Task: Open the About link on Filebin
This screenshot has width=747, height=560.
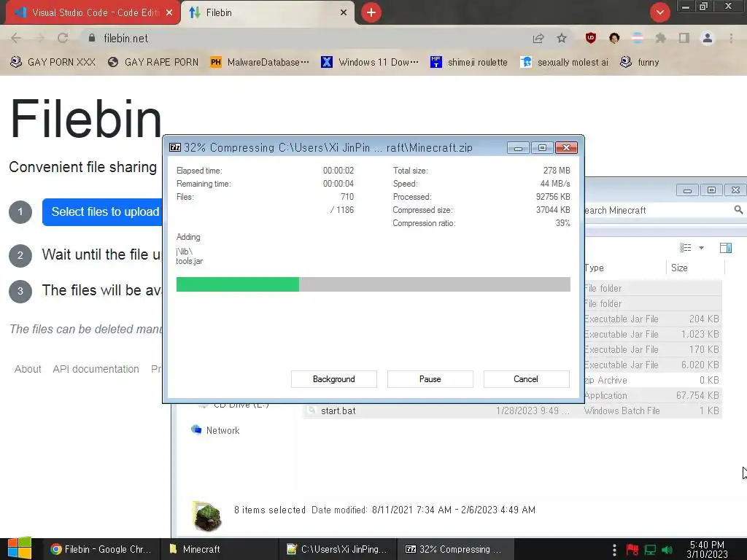Action: (28, 369)
